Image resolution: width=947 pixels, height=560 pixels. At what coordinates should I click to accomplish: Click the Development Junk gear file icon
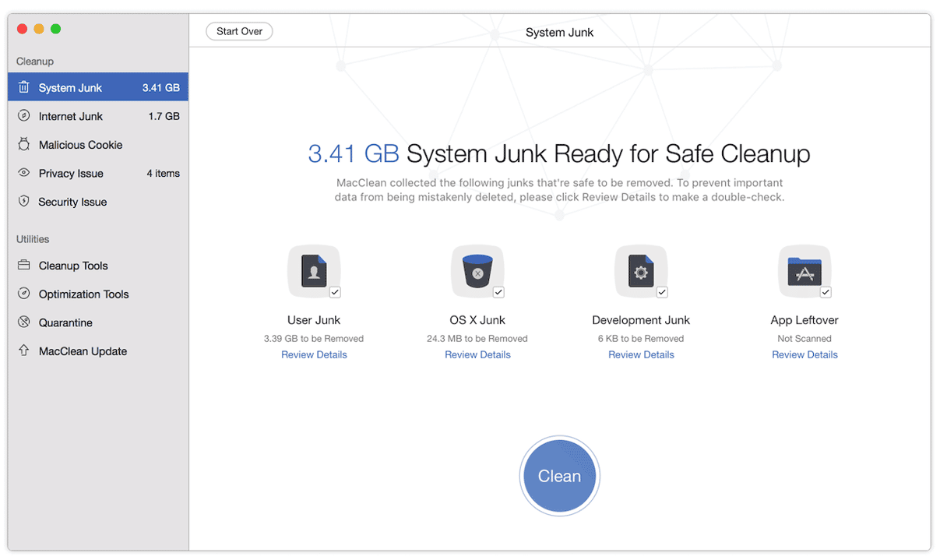[641, 272]
